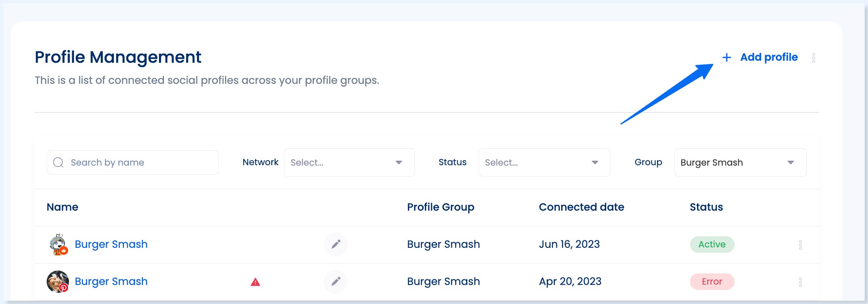868x304 pixels.
Task: Open the Network select dropdown
Action: point(349,162)
